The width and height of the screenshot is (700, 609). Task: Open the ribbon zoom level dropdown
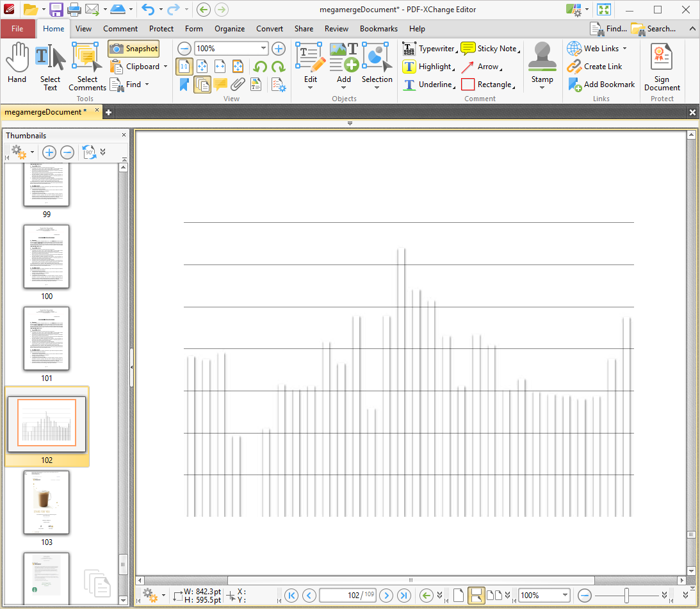pos(263,48)
